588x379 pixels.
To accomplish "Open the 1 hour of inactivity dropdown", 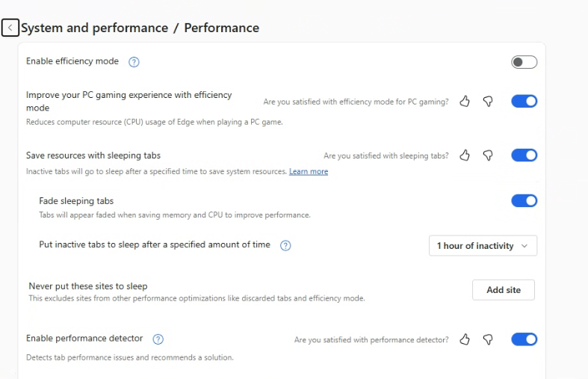I will coord(482,246).
